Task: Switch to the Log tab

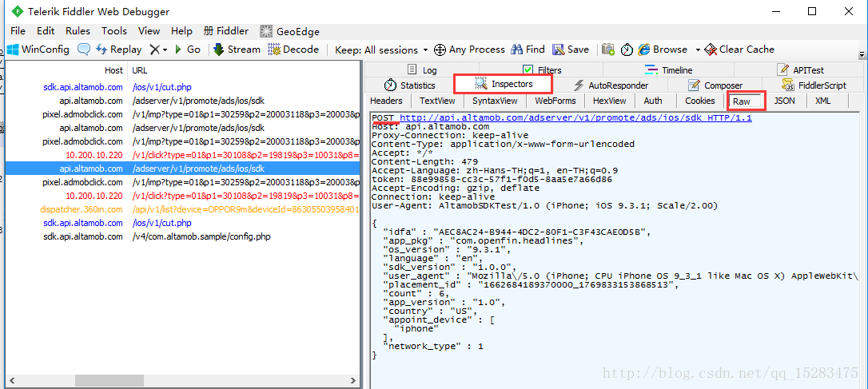Action: pyautogui.click(x=422, y=70)
